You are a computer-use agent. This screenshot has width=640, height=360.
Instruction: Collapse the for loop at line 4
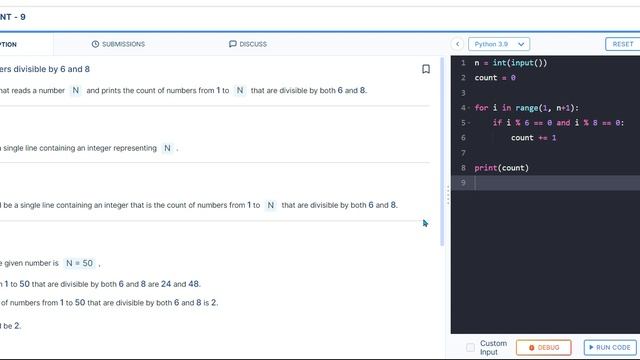click(x=469, y=108)
